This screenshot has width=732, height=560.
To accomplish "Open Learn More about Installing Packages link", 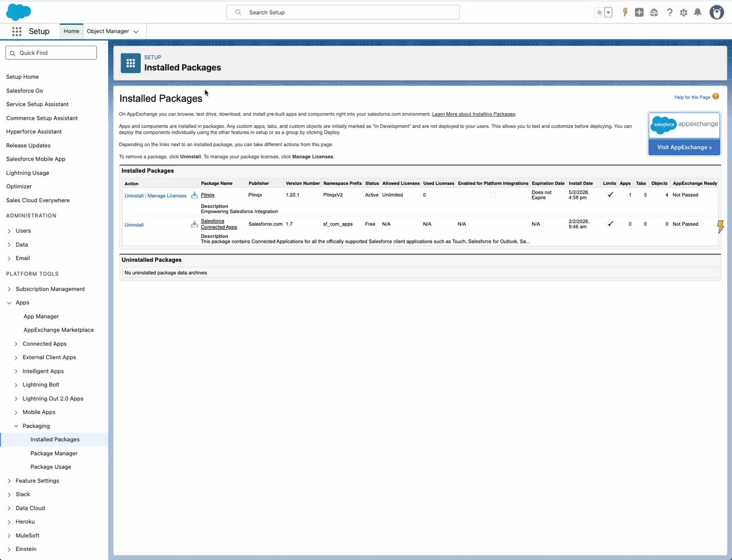I will pyautogui.click(x=474, y=114).
